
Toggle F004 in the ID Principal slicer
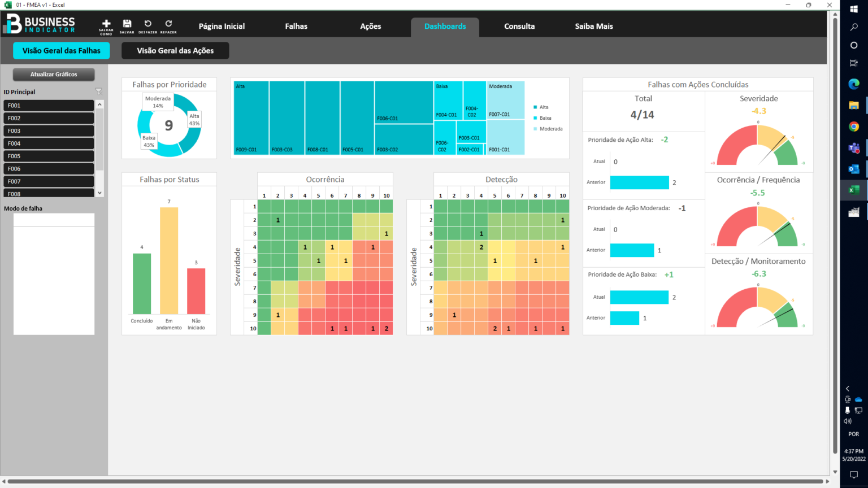tap(49, 143)
